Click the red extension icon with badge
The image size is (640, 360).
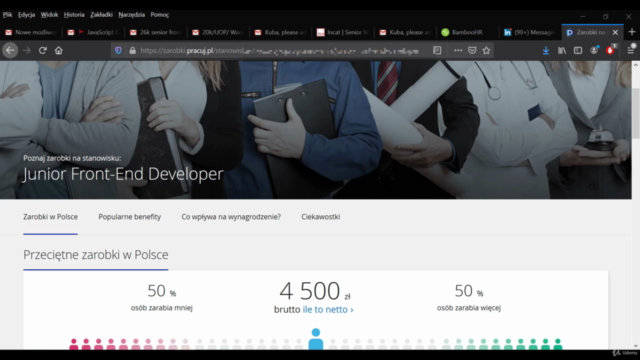(611, 50)
